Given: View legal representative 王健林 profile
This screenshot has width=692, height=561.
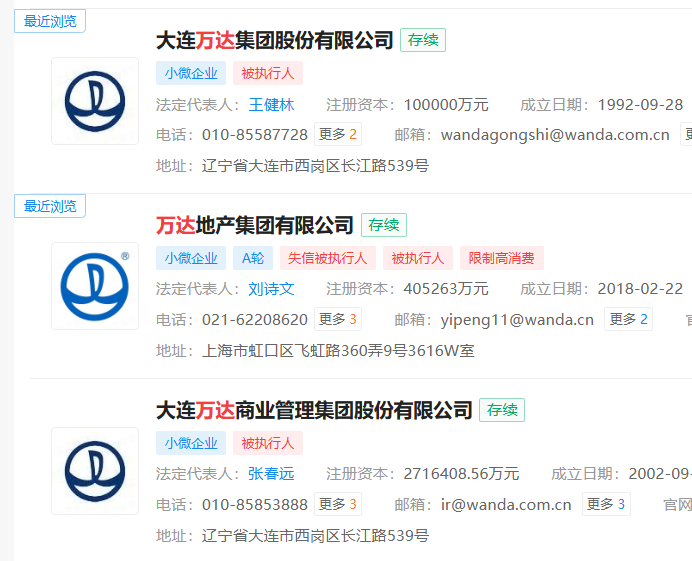Looking at the screenshot, I should point(271,105).
